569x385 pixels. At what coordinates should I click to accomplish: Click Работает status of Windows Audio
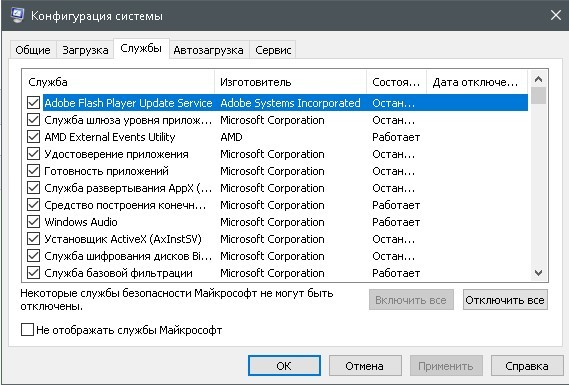(396, 222)
